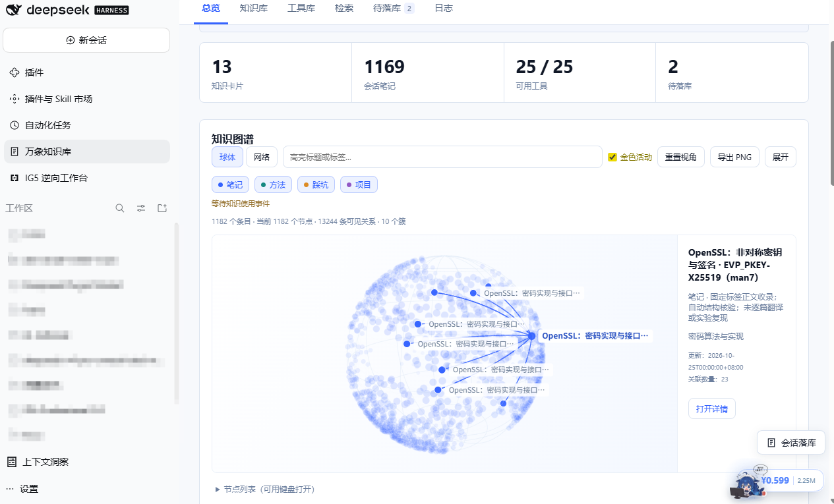The height and width of the screenshot is (504, 834).
Task: Open the 会话落库 floating button
Action: pos(790,443)
